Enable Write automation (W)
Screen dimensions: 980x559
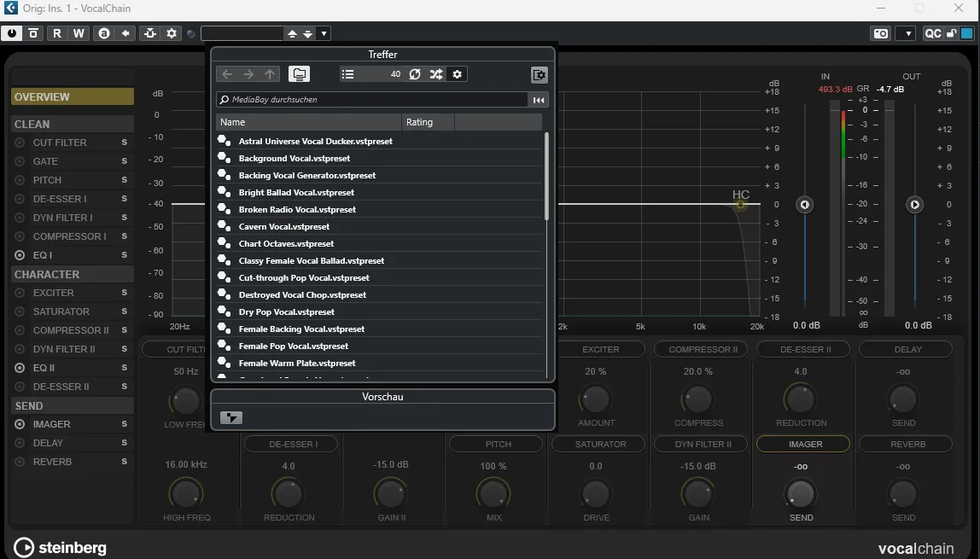tap(79, 33)
